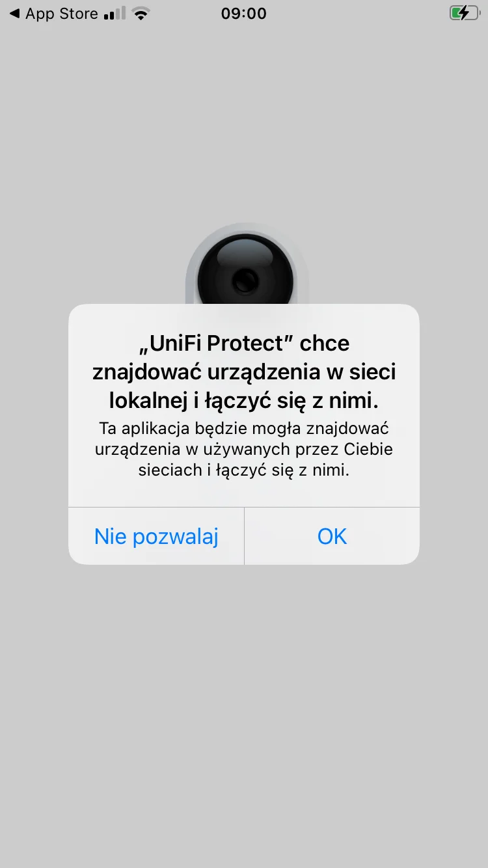Click the "znajdować urządzenia w sieci" title line
This screenshot has height=868, width=488.
244,372
